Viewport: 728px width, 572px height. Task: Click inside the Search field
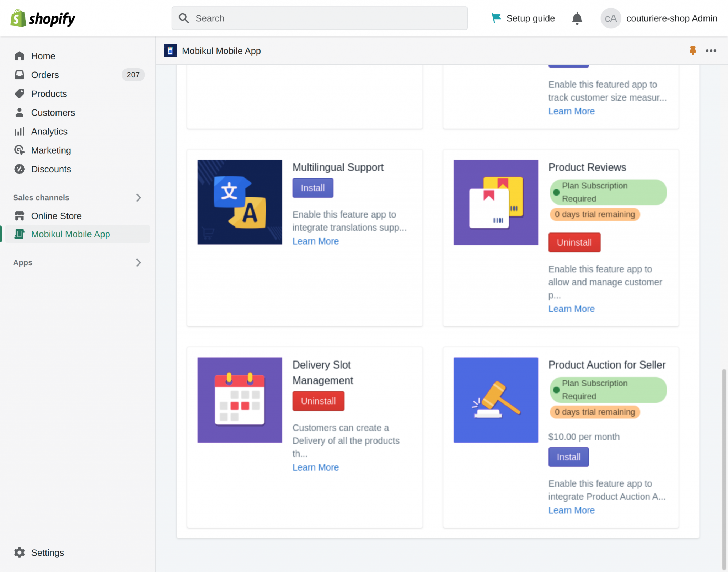[x=320, y=18]
